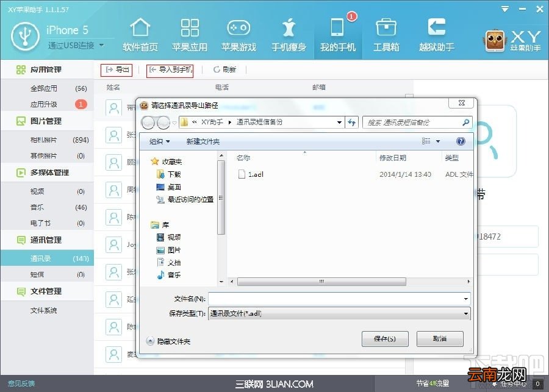Click the 图片管理 section icon

click(21, 121)
